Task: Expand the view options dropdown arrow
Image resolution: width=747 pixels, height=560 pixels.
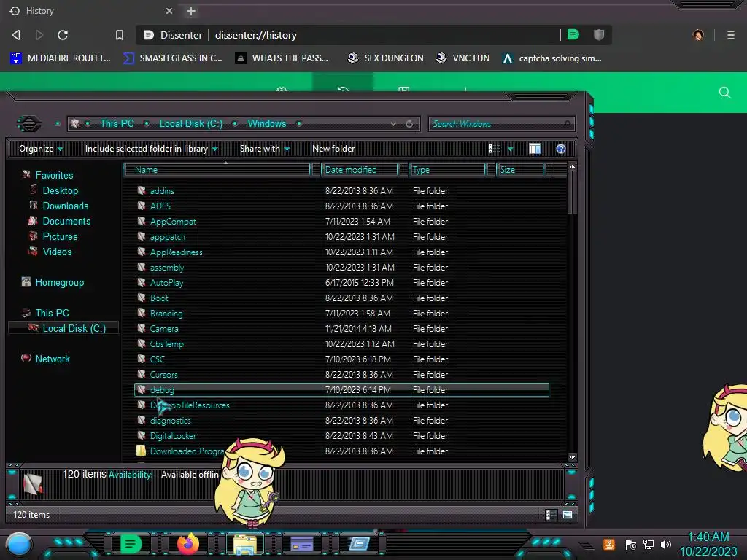Action: (510, 149)
